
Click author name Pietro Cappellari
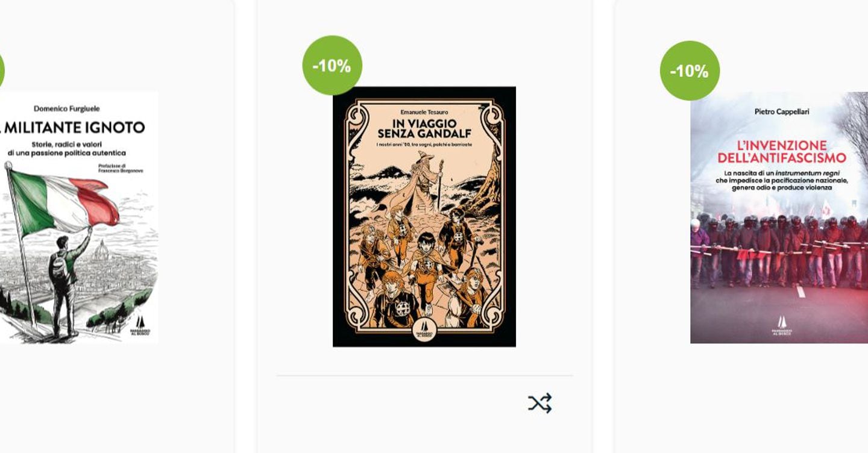[782, 111]
